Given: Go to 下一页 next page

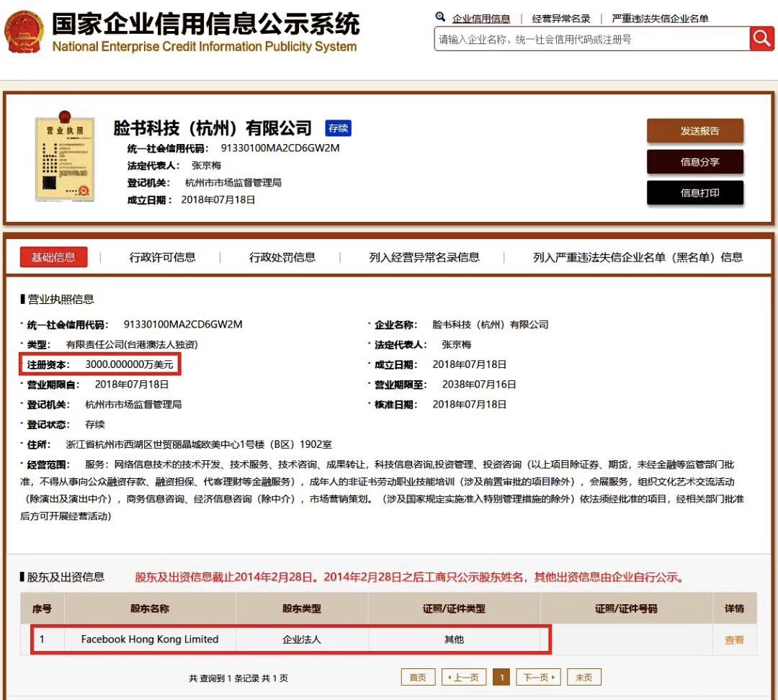Looking at the screenshot, I should (538, 677).
